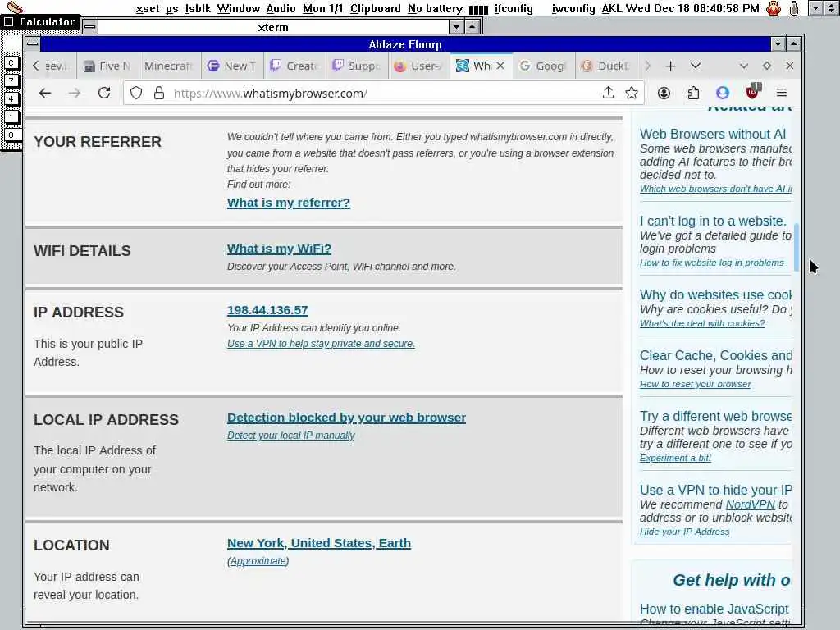Click the page vertical scrollbar thumb
Screen dimensions: 840x630
pos(797,246)
